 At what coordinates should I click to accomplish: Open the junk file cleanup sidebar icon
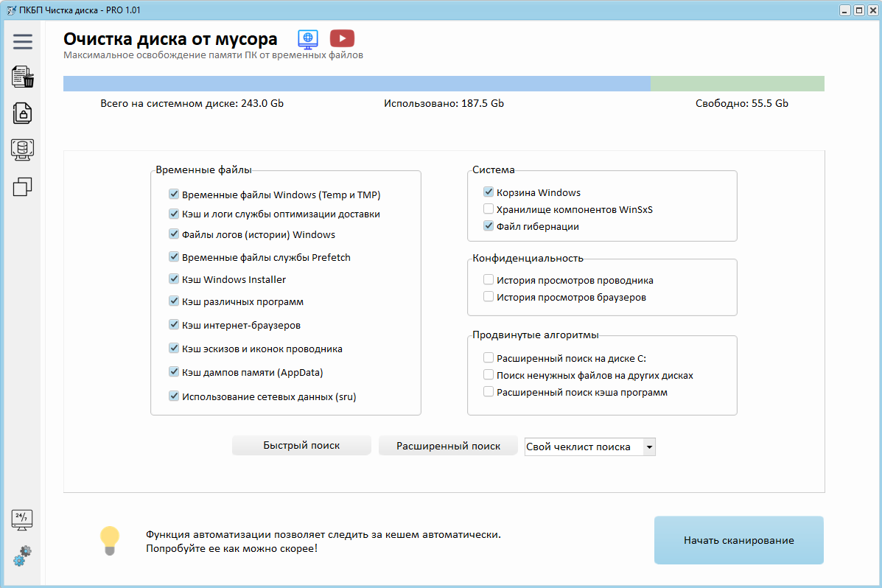click(x=23, y=77)
